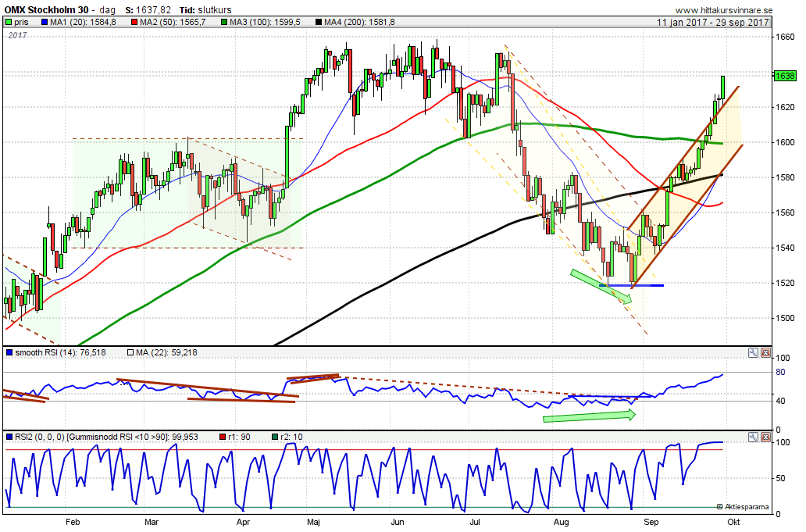Click the r1: 90 label
The image size is (806, 532).
(240, 437)
